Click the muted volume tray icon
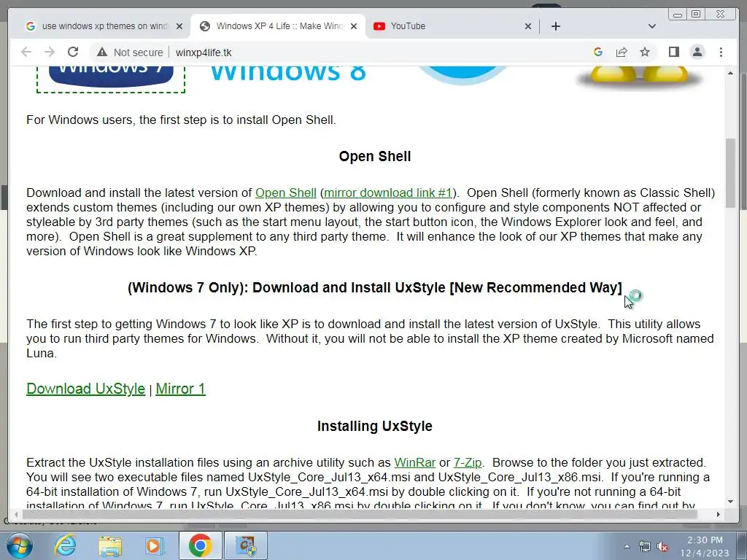 pos(662,546)
